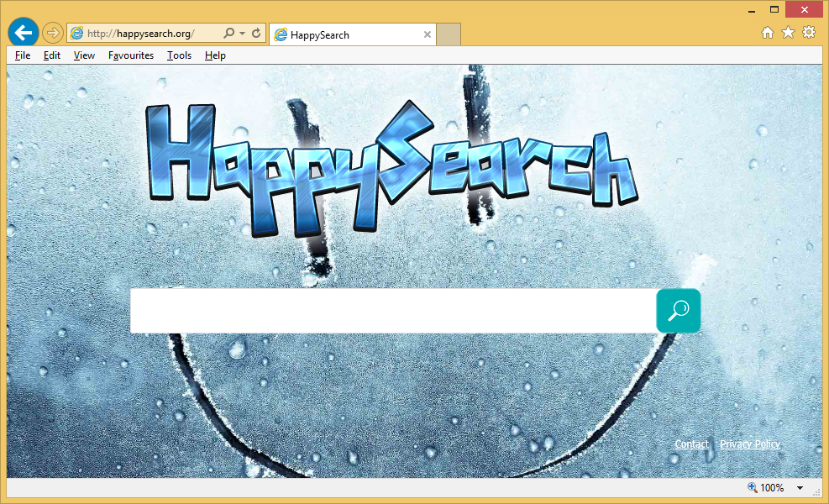Close the HappySearch tab
Viewport: 829px width, 504px height.
[x=428, y=35]
